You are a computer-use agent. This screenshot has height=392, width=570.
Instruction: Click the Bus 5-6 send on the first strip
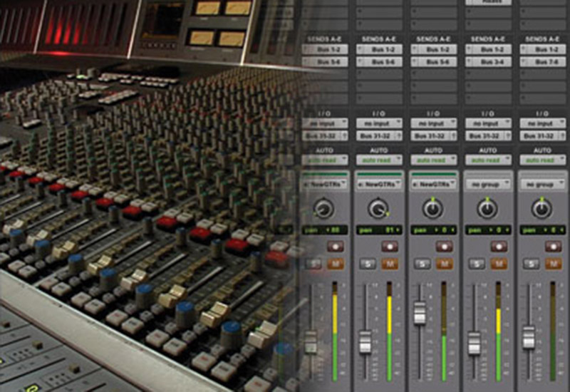(325, 62)
